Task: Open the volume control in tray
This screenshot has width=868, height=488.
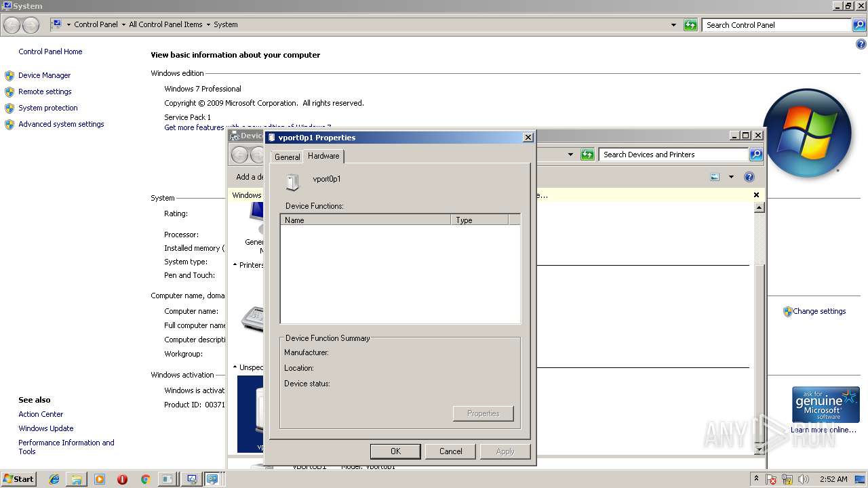Action: 803,479
